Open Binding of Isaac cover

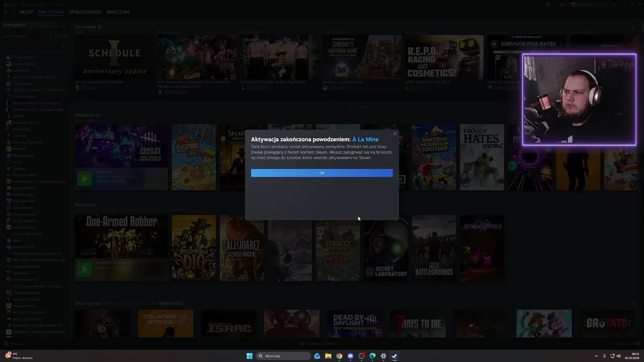point(228,324)
